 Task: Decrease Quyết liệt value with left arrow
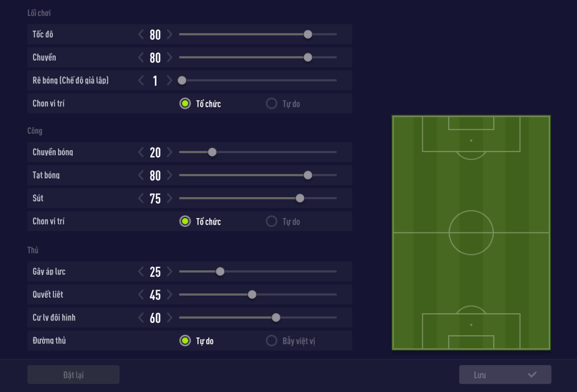(x=141, y=295)
